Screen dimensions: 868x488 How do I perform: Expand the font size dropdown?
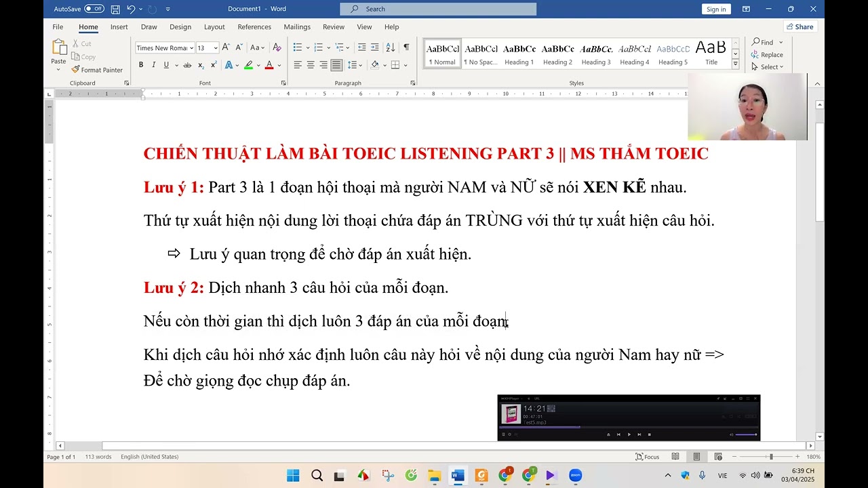(x=216, y=48)
